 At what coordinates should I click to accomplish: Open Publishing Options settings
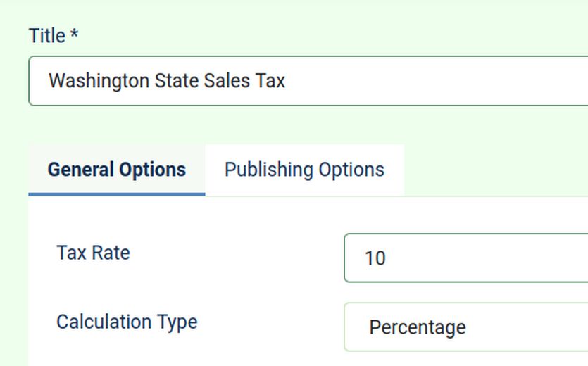[x=304, y=170]
